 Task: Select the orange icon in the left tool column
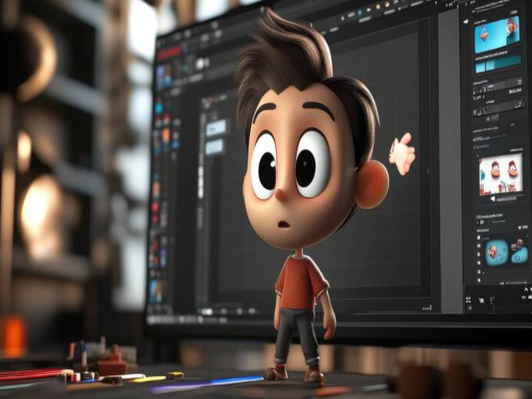(x=166, y=135)
